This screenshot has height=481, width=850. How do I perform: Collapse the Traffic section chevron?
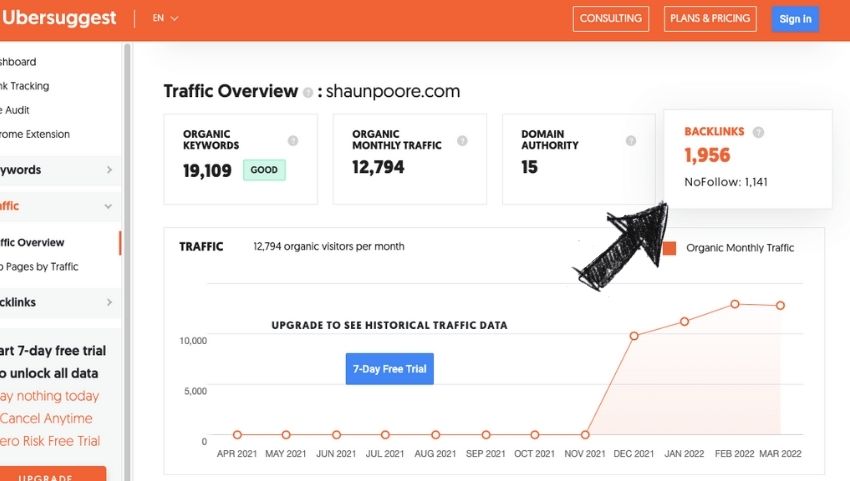pyautogui.click(x=108, y=206)
